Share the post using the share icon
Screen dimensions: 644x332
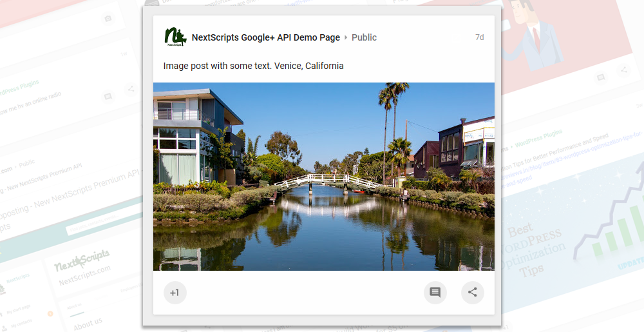pos(473,293)
